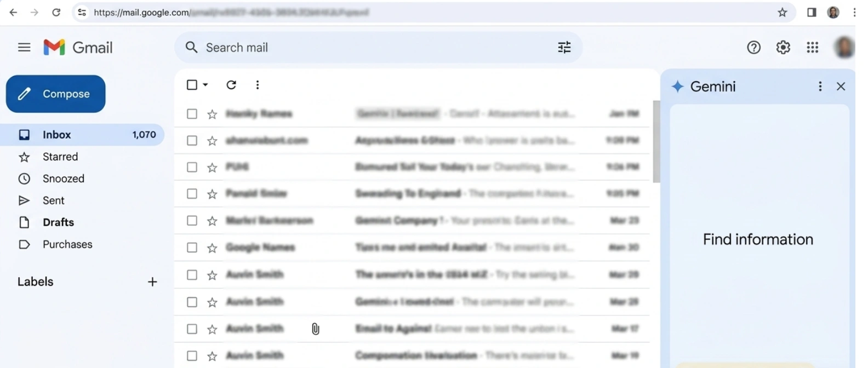Compose a new email

(x=56, y=94)
